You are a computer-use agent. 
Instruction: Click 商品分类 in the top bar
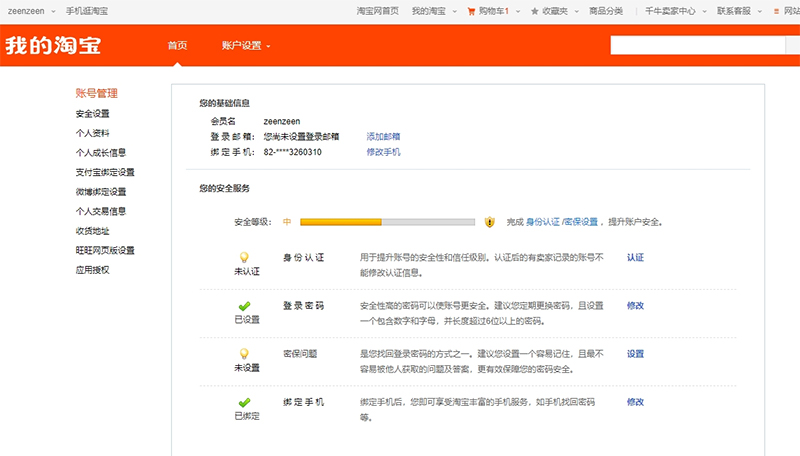point(606,11)
